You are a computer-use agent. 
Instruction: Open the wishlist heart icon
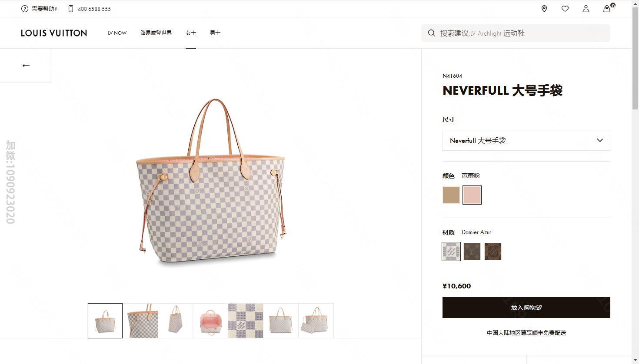point(565,9)
